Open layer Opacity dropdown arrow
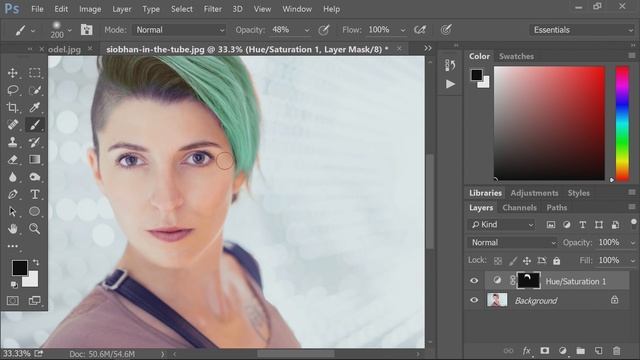This screenshot has width=640, height=360. 633,243
